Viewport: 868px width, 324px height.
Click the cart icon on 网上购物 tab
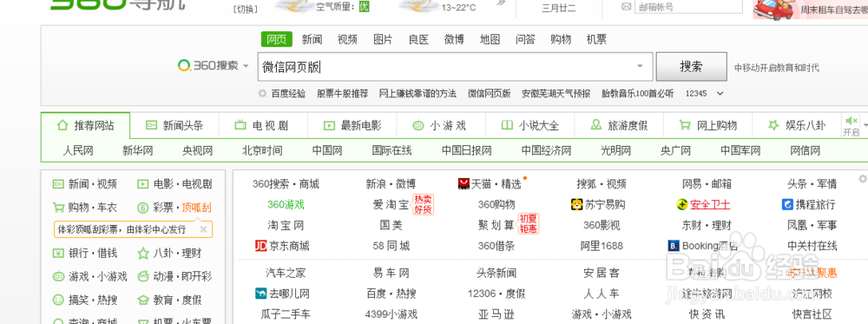(685, 125)
